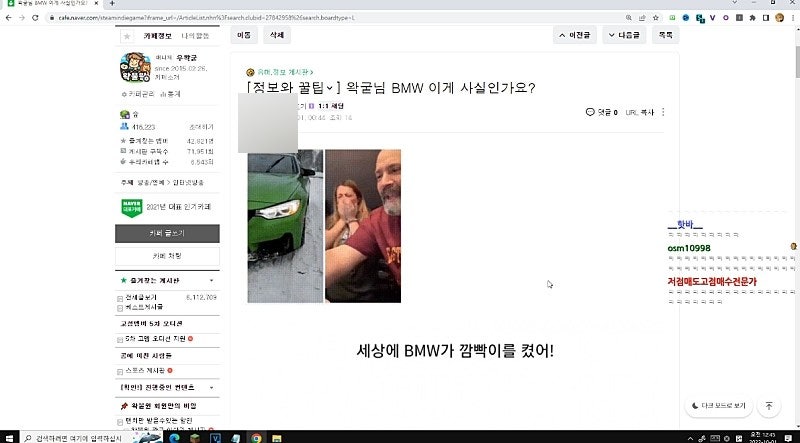Click URL 복사 to copy link
800x443 pixels.
(x=640, y=112)
